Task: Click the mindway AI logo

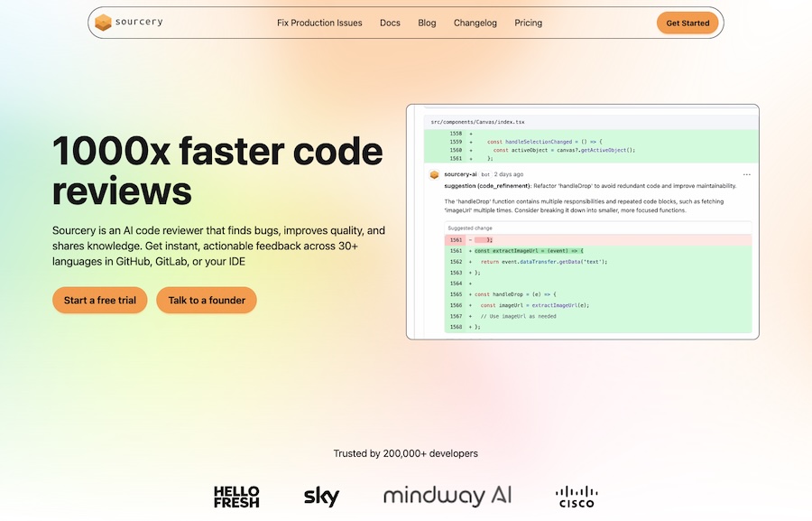Action: click(x=448, y=496)
